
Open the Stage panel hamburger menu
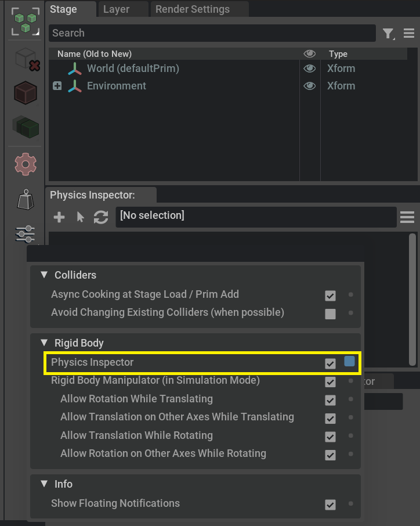pos(409,33)
